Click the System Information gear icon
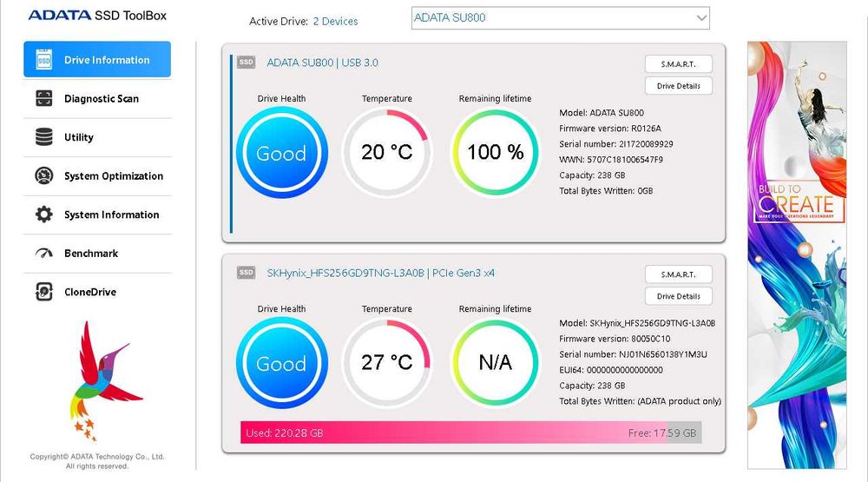 [x=43, y=215]
